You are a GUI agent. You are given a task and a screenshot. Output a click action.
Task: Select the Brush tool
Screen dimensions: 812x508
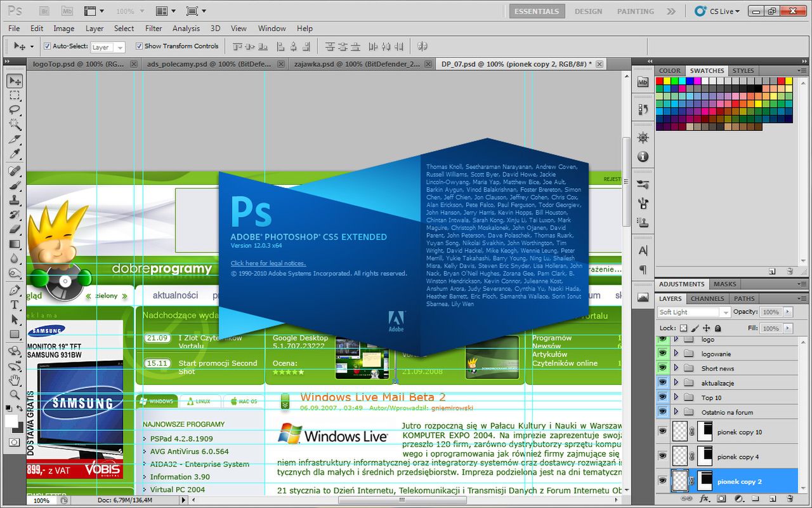pyautogui.click(x=15, y=186)
